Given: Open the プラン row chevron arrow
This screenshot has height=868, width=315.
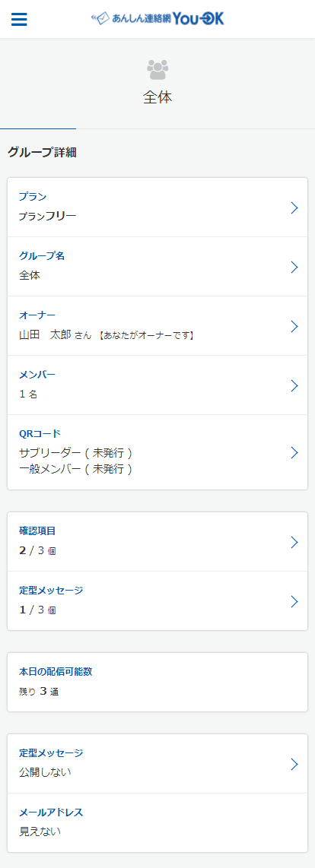Looking at the screenshot, I should coord(294,207).
